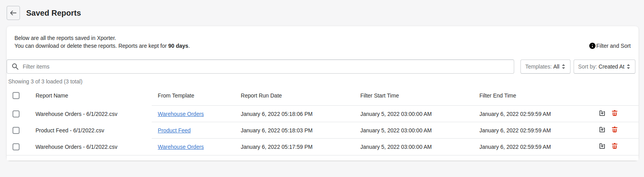Screen dimensions: 644x177
Task: Download the 05:18:06 PM Warehouse Orders report
Action: coord(602,113)
